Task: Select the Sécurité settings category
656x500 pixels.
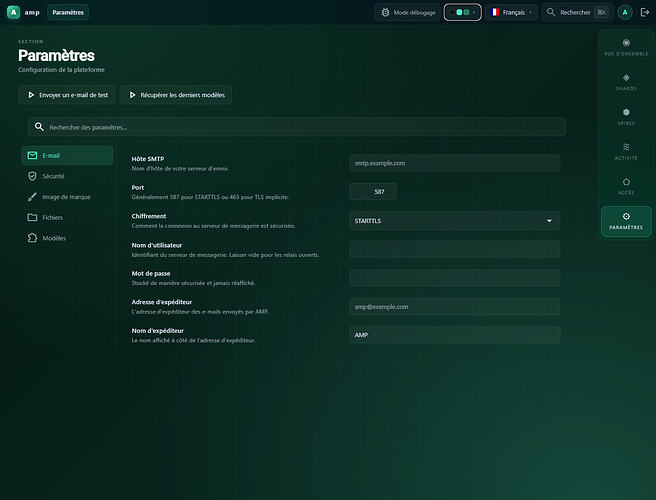Action: coord(67,176)
